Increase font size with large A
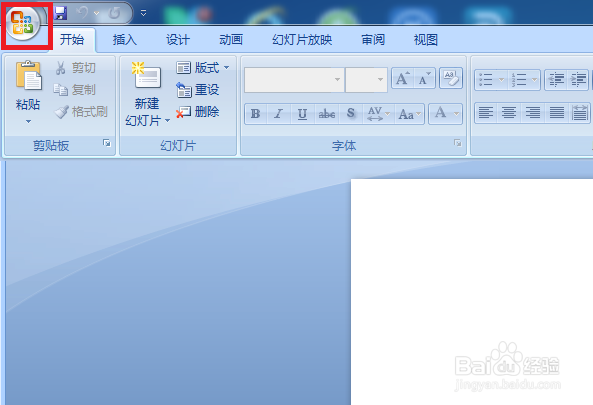The width and height of the screenshot is (593, 405). [402, 78]
